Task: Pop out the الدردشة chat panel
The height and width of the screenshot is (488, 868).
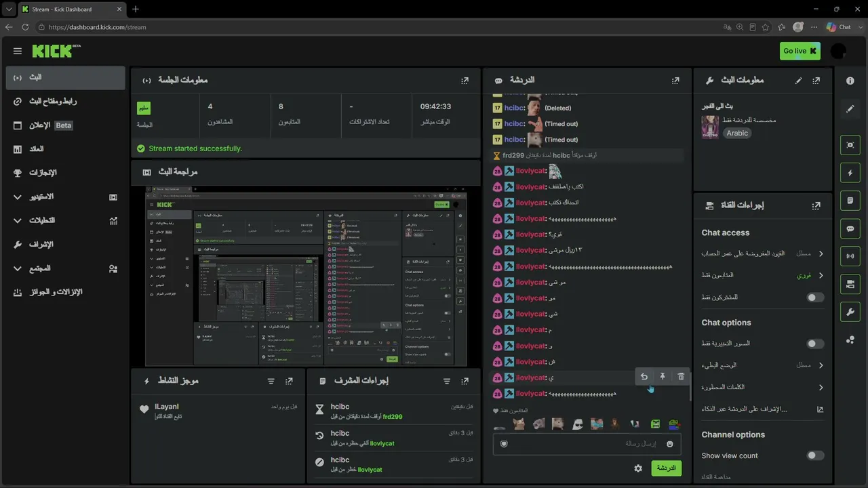Action: click(675, 80)
